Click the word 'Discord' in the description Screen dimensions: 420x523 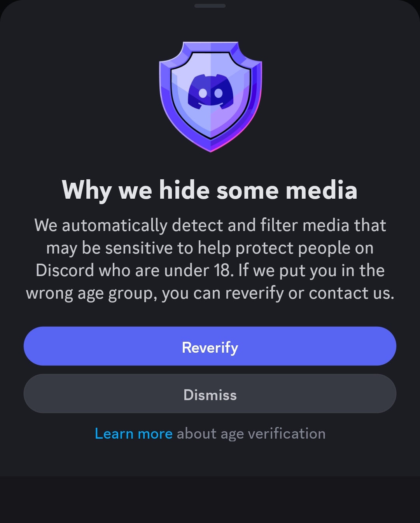[65, 271]
